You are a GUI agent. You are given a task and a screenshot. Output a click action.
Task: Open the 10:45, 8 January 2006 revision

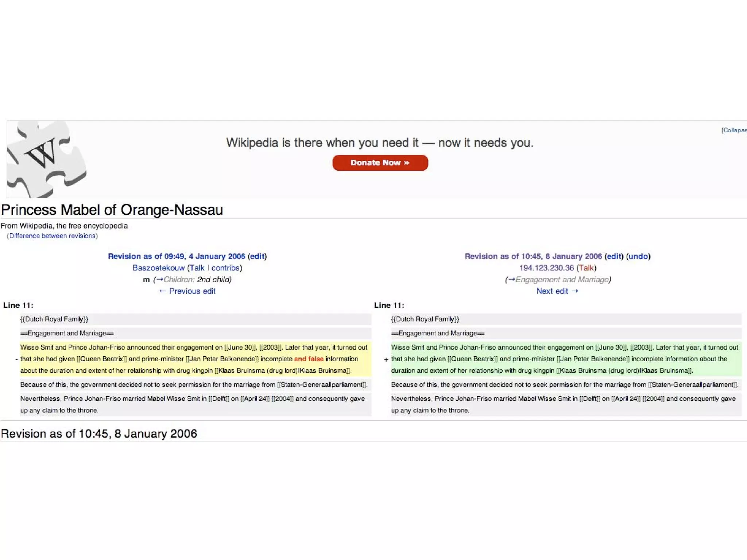click(x=533, y=256)
